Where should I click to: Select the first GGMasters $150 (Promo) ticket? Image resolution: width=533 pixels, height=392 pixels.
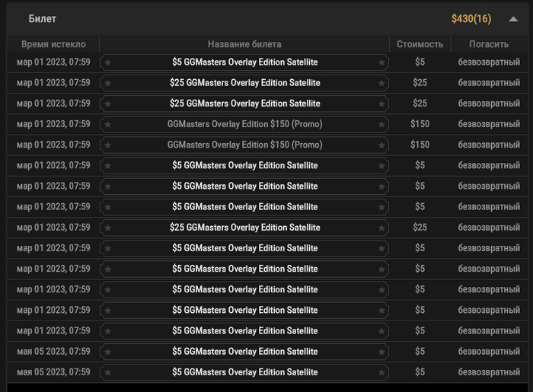tap(244, 124)
